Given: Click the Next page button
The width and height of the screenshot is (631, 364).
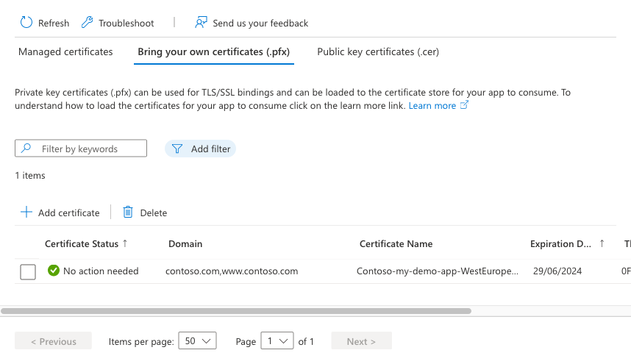Looking at the screenshot, I should tap(361, 341).
